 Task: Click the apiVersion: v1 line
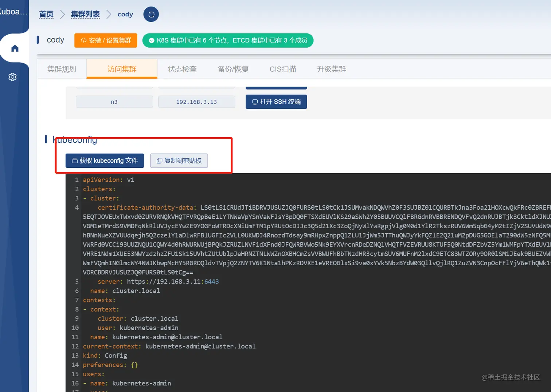(109, 180)
